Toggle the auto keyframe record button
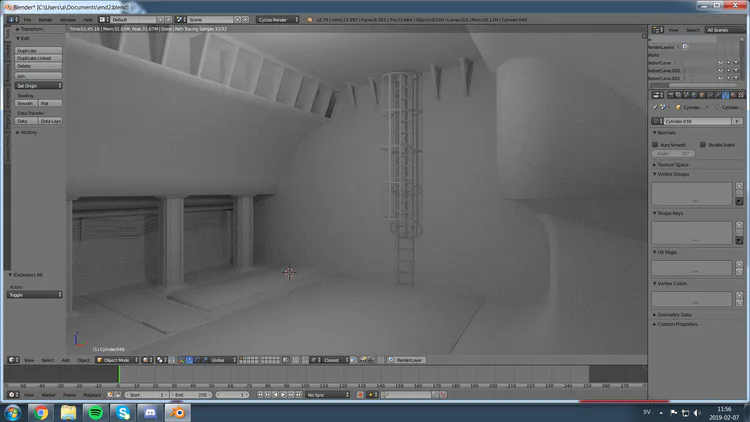Screen dimensions: 750x422 click(360, 395)
